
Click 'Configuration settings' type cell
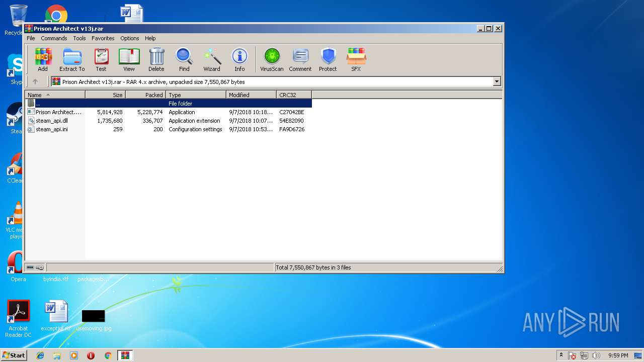click(x=195, y=129)
